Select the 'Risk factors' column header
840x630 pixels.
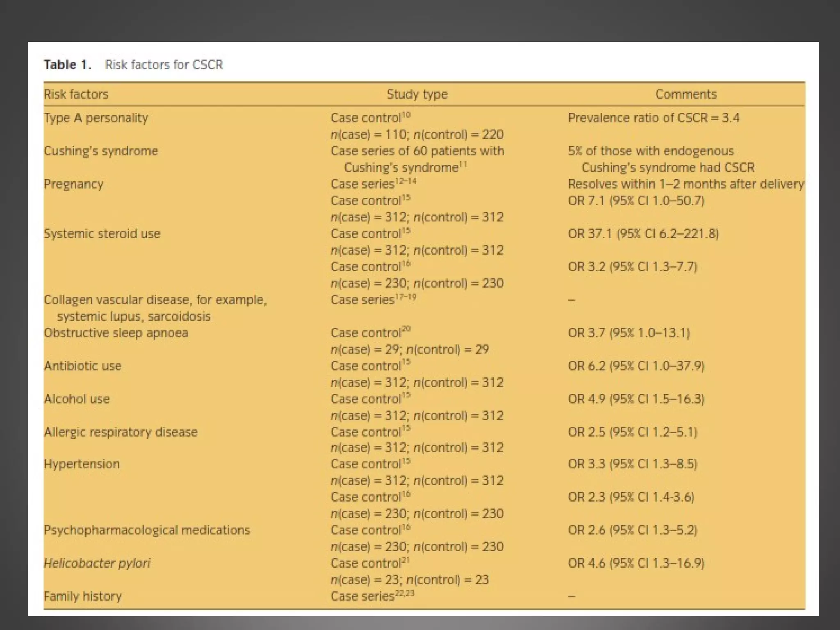tap(76, 94)
